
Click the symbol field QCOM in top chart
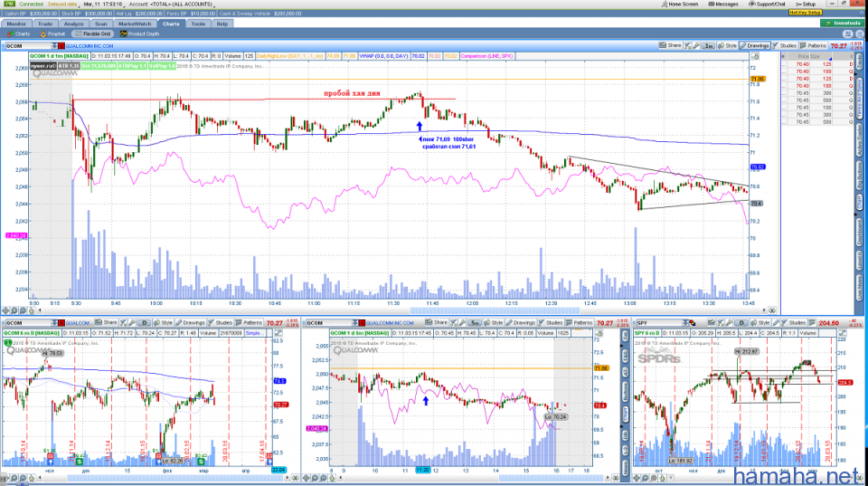coord(28,46)
